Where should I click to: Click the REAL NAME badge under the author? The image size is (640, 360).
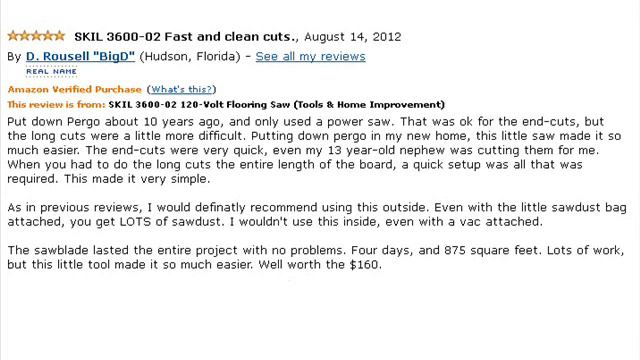click(51, 72)
